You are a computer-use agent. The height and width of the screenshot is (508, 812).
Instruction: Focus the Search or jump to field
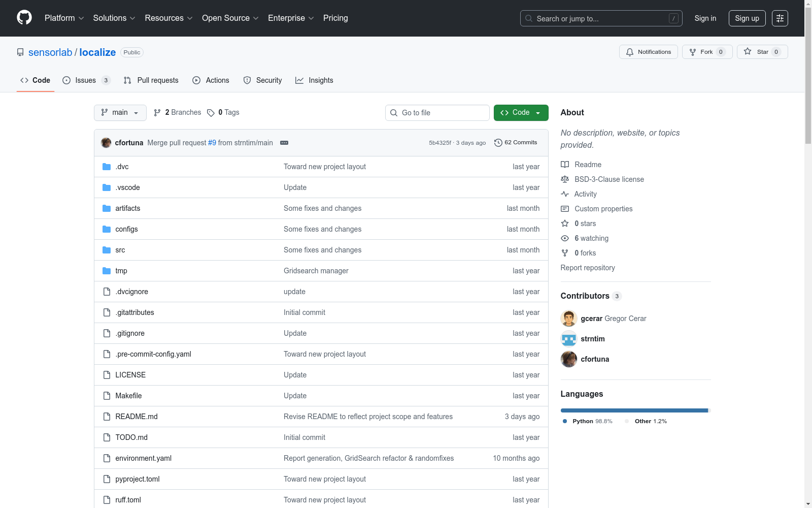click(x=601, y=18)
